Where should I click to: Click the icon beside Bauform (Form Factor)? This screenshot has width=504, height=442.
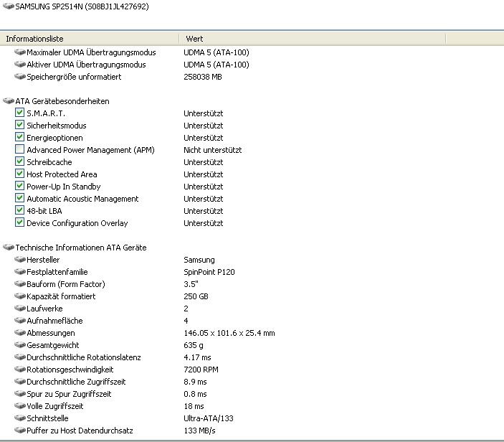click(x=20, y=284)
